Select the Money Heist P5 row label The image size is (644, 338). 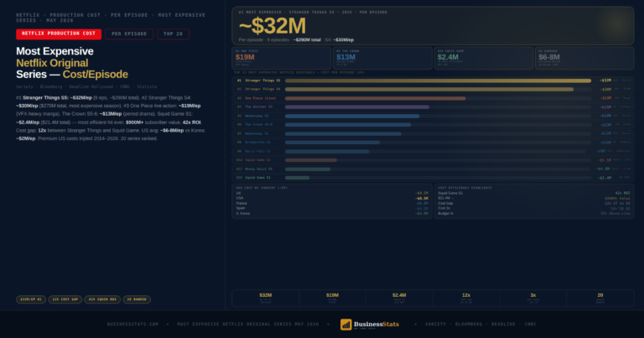[x=259, y=169]
